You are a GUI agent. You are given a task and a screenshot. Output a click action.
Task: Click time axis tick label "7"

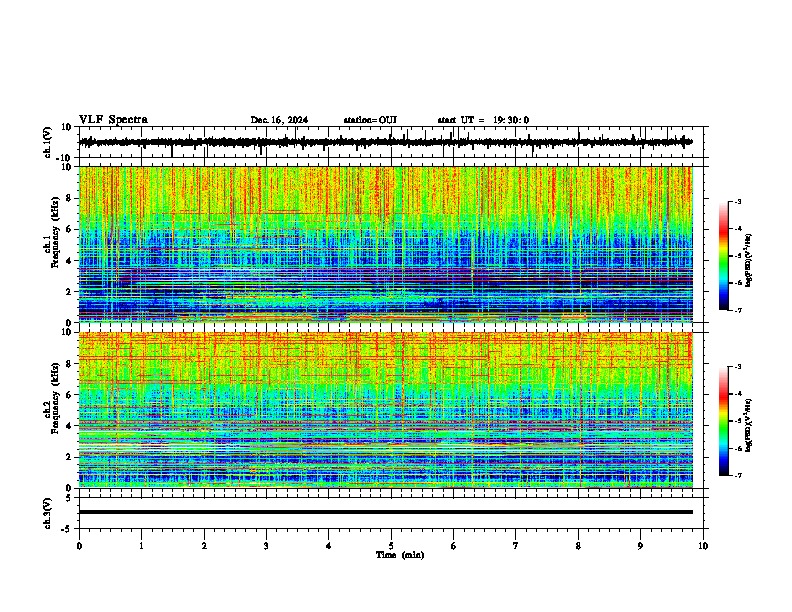click(516, 546)
